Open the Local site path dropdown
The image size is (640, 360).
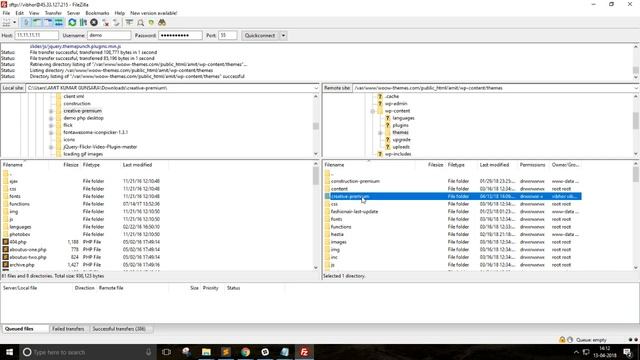(x=316, y=88)
